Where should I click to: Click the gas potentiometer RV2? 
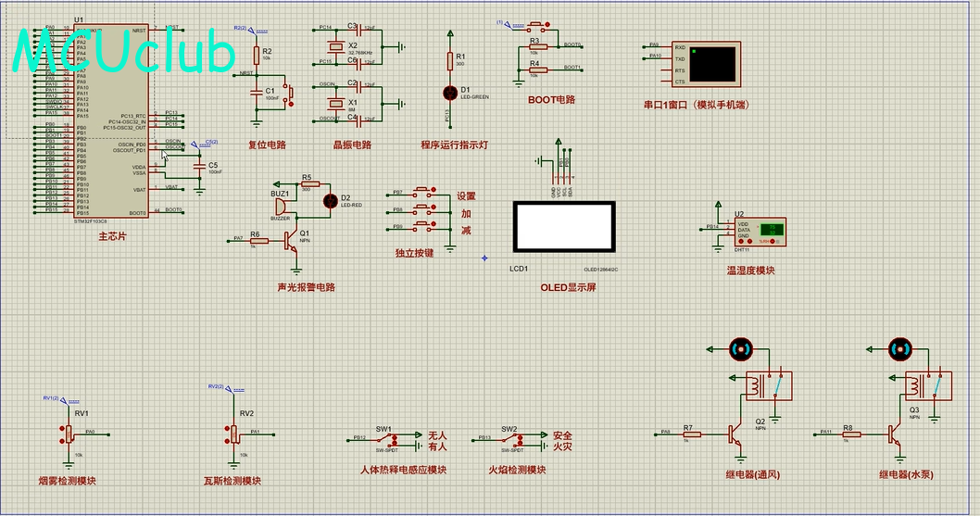pos(233,434)
